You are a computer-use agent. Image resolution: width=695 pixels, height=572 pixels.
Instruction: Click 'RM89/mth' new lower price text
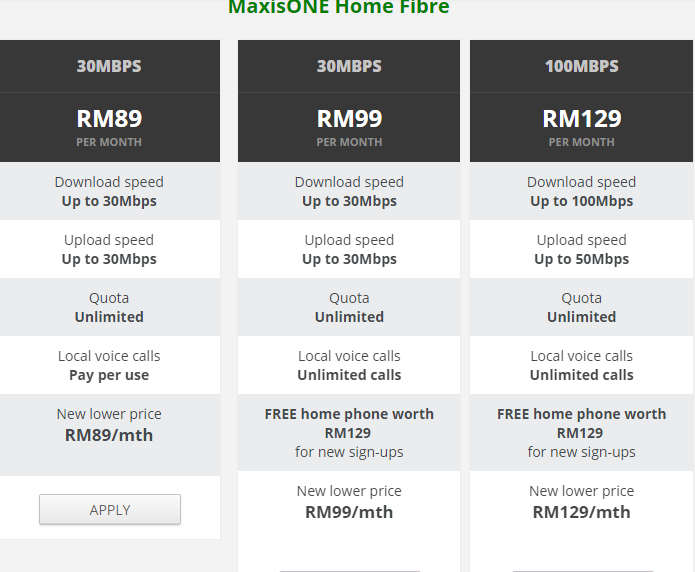(x=109, y=435)
